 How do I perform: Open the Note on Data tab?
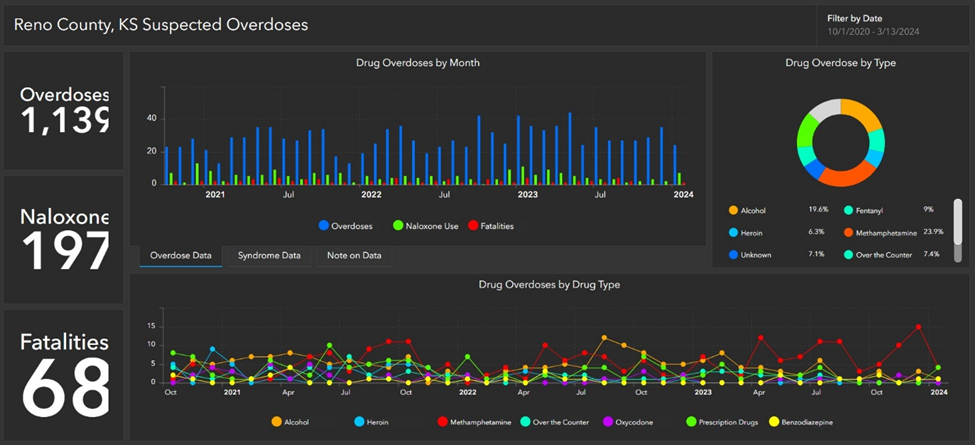coord(354,255)
